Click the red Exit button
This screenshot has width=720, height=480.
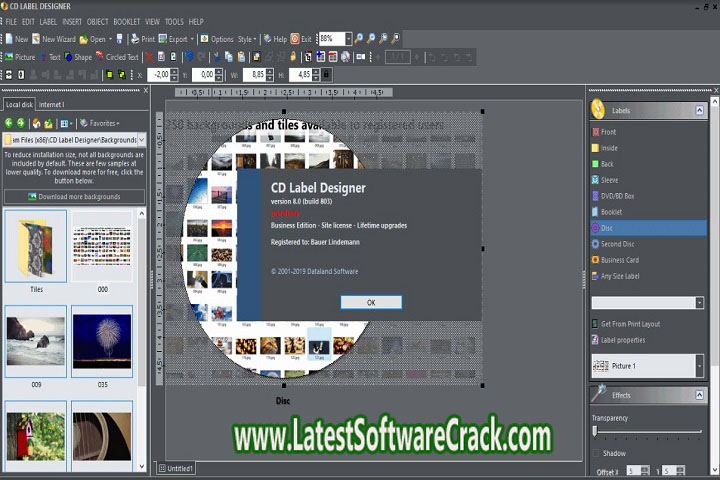tap(301, 39)
